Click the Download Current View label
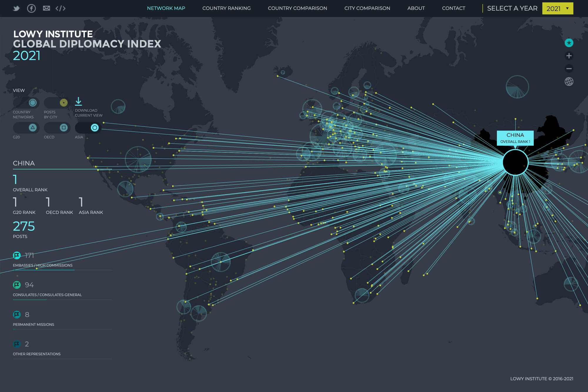 click(x=88, y=113)
